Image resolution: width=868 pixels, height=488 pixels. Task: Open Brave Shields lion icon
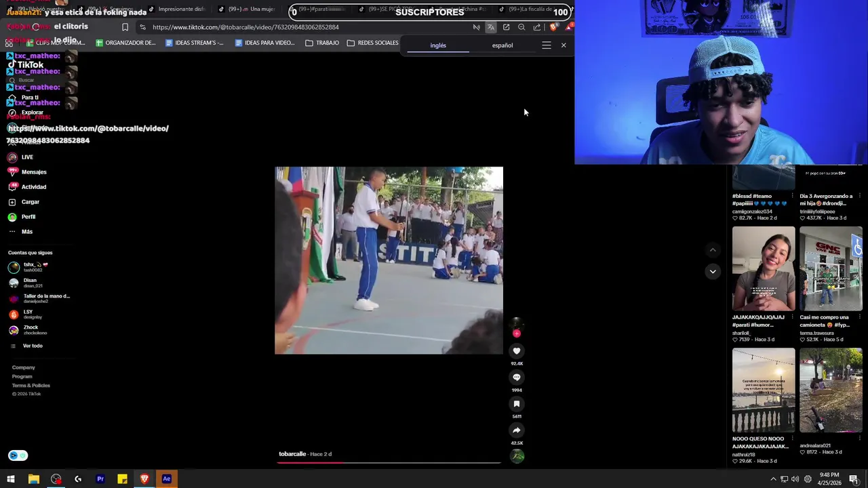click(x=553, y=27)
